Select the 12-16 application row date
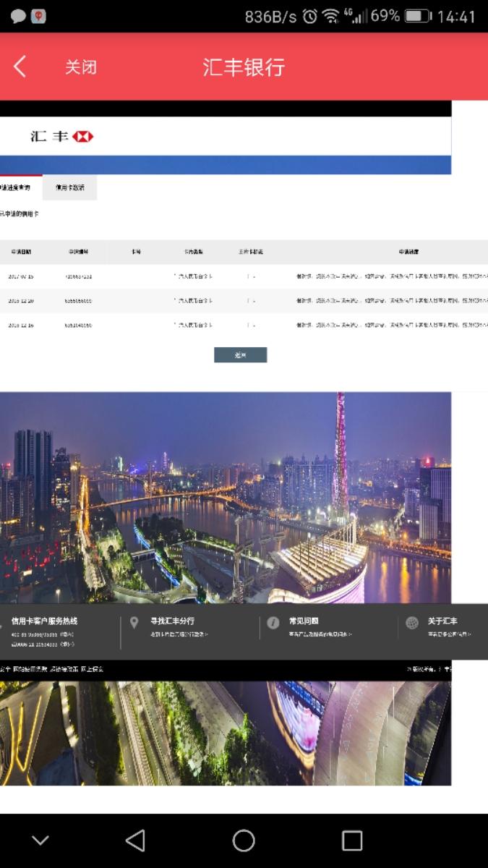The width and height of the screenshot is (488, 868). pos(21,325)
